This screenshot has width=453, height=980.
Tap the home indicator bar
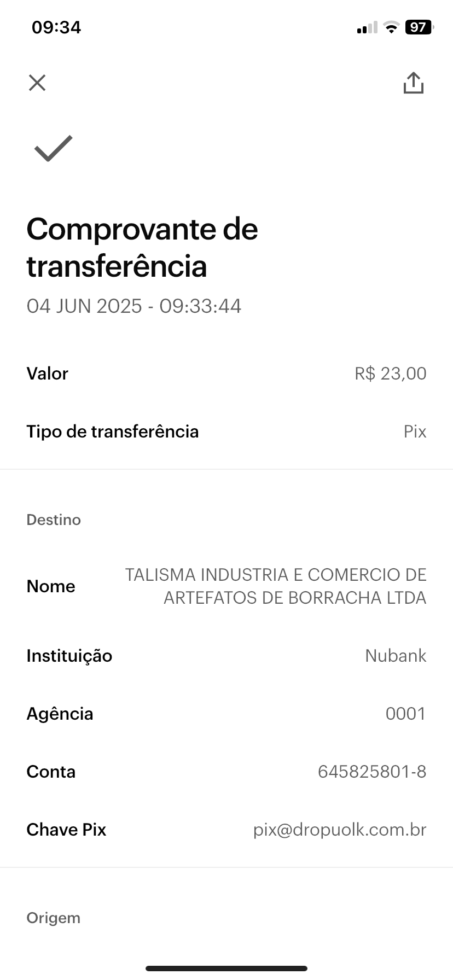tap(226, 969)
